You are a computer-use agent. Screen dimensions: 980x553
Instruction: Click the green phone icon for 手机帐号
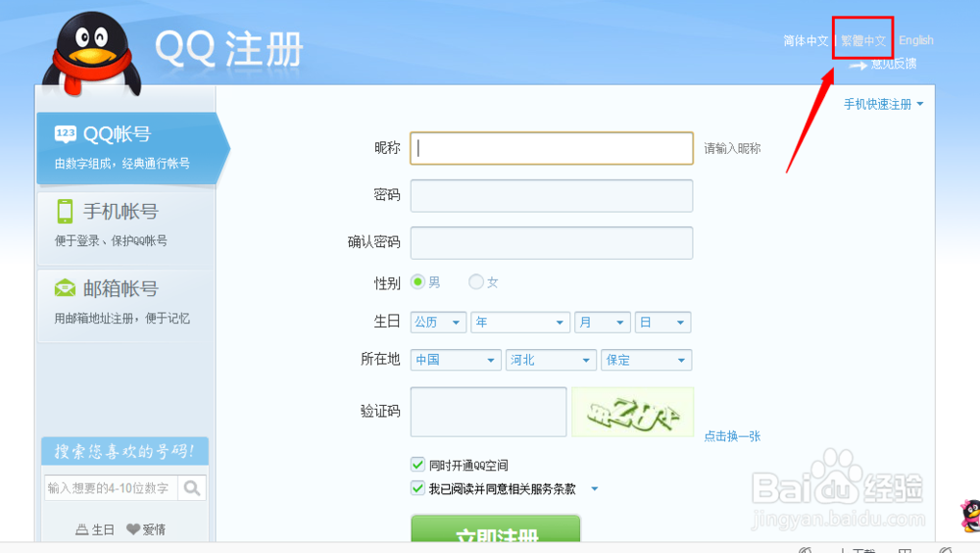coord(65,212)
